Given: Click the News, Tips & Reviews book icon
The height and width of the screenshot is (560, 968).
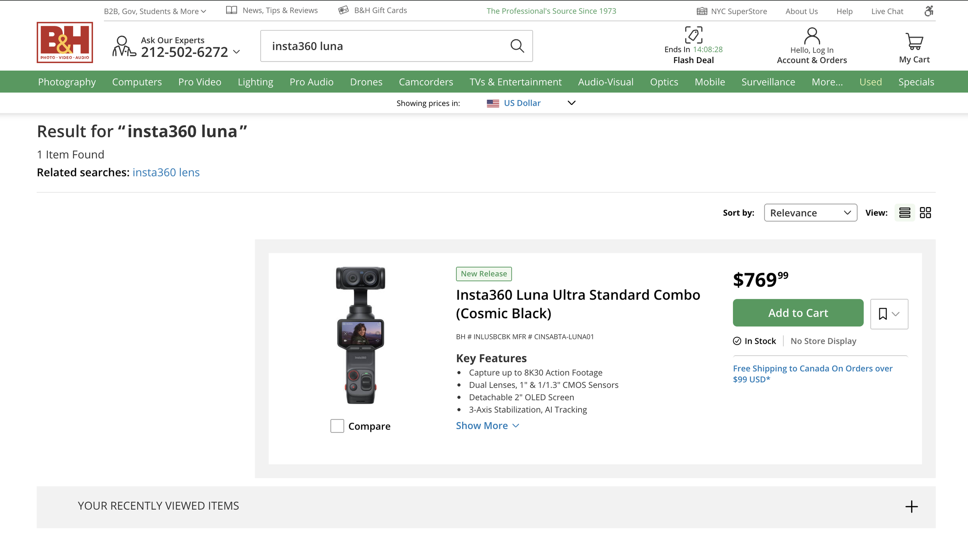Looking at the screenshot, I should pyautogui.click(x=232, y=10).
